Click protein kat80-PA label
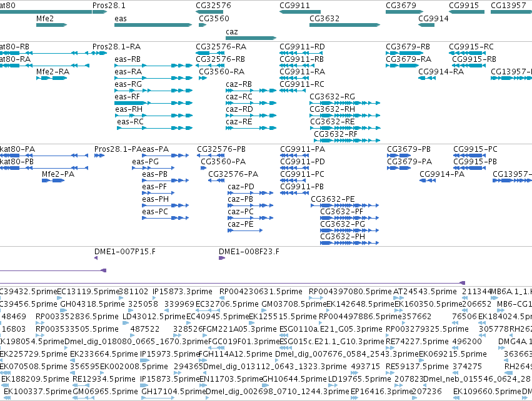Image resolution: width=532 pixels, height=401 pixels. (x=18, y=149)
